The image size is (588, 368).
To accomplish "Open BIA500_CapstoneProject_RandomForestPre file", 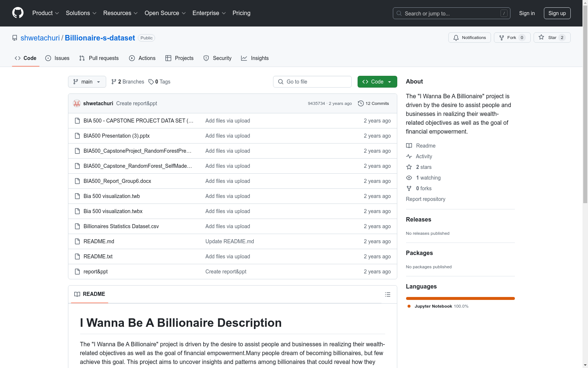I will click(137, 151).
